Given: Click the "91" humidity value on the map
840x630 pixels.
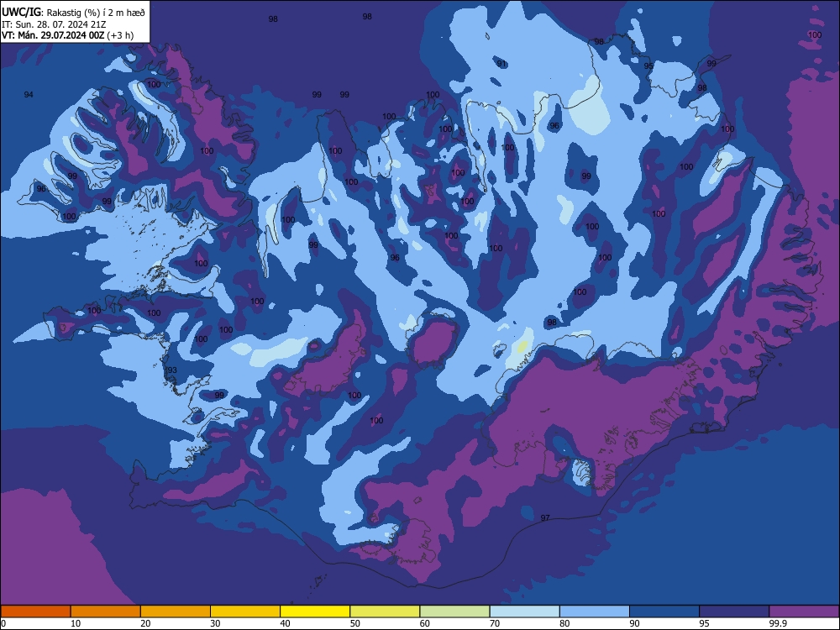Looking at the screenshot, I should pos(501,64).
